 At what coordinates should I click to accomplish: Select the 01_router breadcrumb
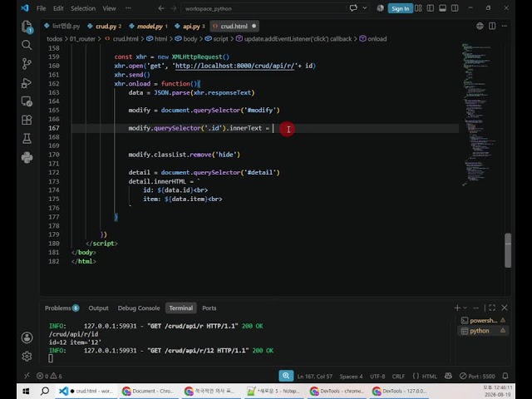tap(82, 39)
